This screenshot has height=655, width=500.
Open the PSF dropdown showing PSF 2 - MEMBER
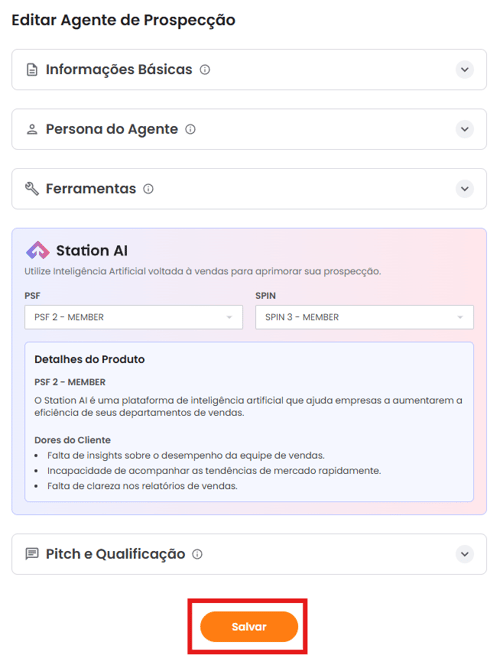[133, 317]
